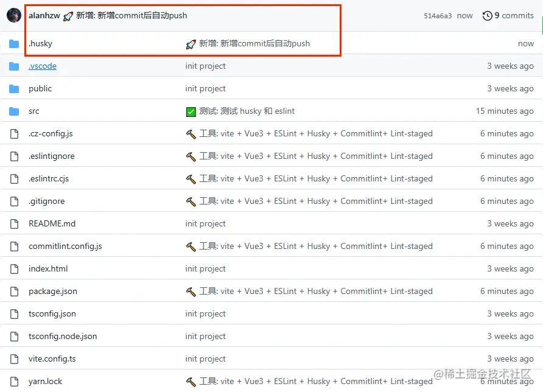Open the tsconfig.node.json file
Image resolution: width=543 pixels, height=392 pixels.
[63, 336]
